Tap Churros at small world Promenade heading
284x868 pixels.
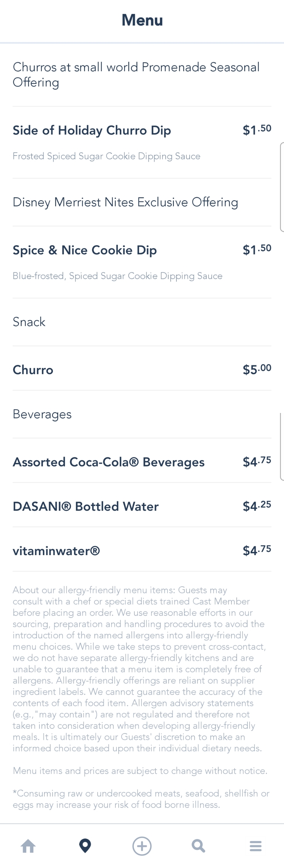136,74
